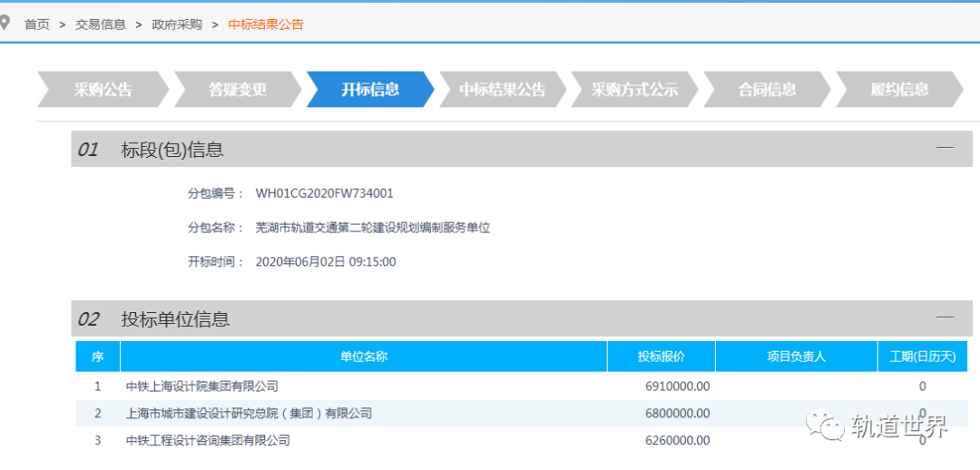This screenshot has height=470, width=980.
Task: Switch to the 答疑变更 step tab
Action: tap(237, 90)
